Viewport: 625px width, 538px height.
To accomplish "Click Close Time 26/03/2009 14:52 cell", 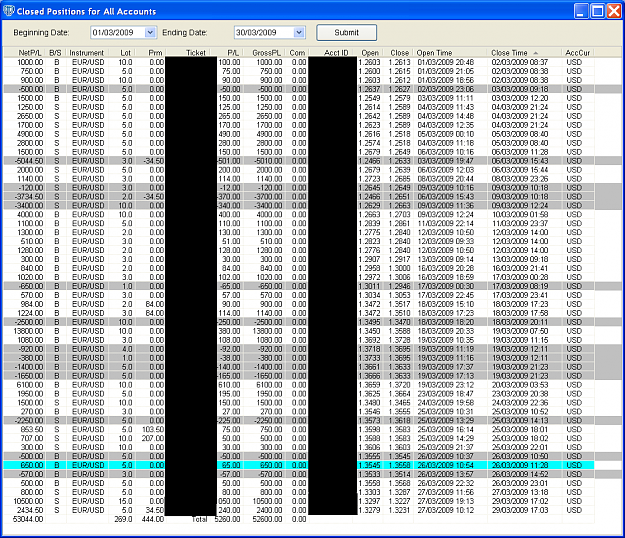I will (x=520, y=474).
